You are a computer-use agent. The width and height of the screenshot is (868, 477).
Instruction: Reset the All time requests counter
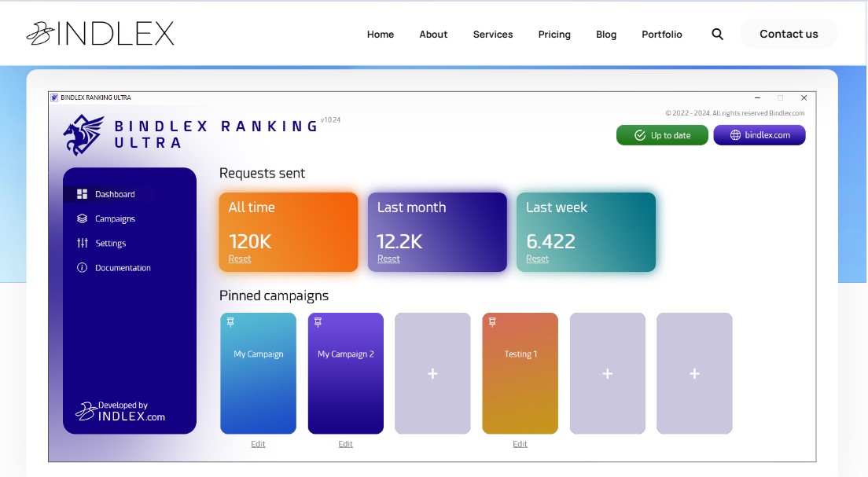[x=240, y=259]
